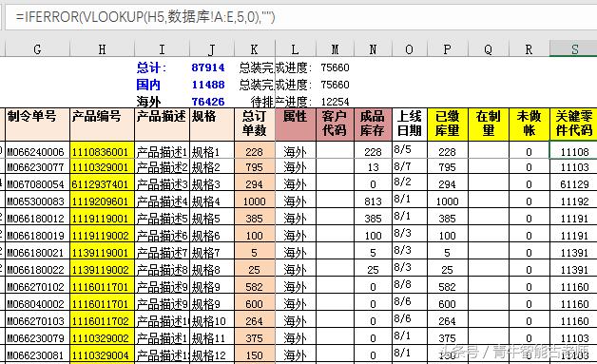Screen dimensions: 597x364
Task: Select stock value 13 in 成品库存
Action: click(373, 166)
